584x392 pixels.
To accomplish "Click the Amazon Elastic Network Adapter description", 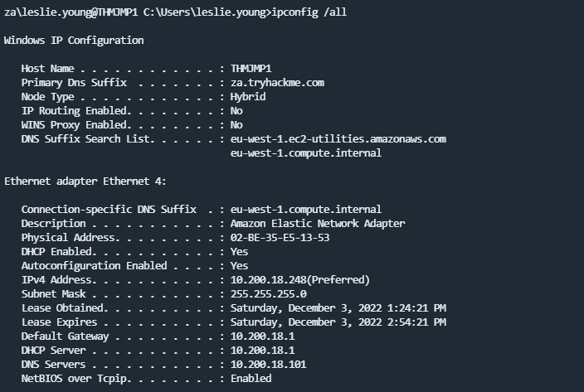I will pos(318,224).
